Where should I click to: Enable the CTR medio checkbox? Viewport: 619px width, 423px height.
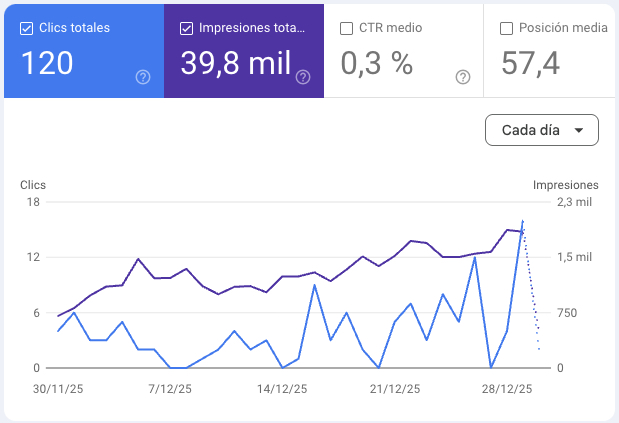point(346,28)
